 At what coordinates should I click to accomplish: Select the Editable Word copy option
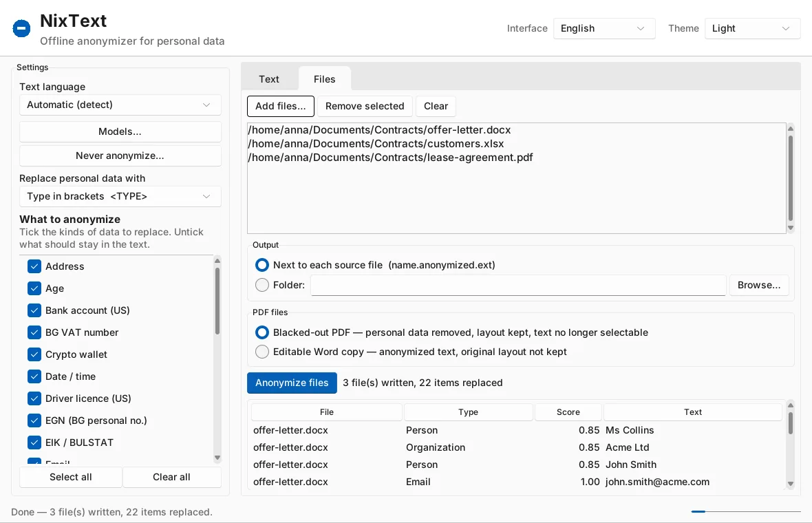[262, 352]
